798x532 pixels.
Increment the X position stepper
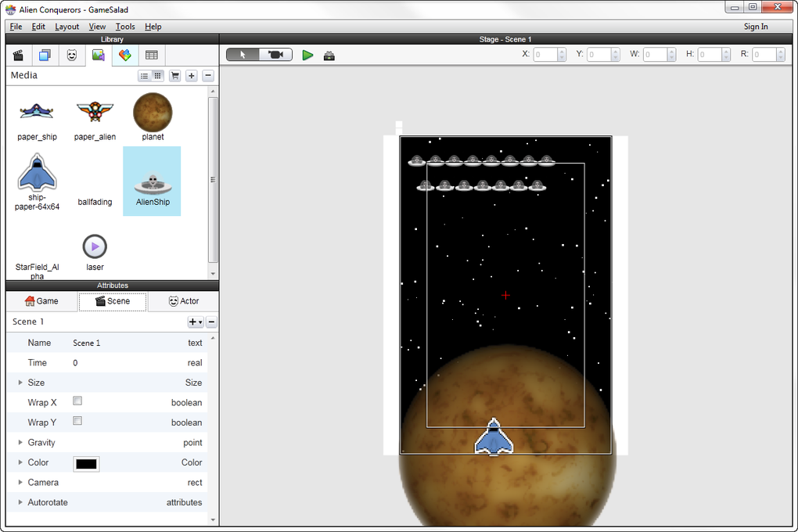[562, 52]
